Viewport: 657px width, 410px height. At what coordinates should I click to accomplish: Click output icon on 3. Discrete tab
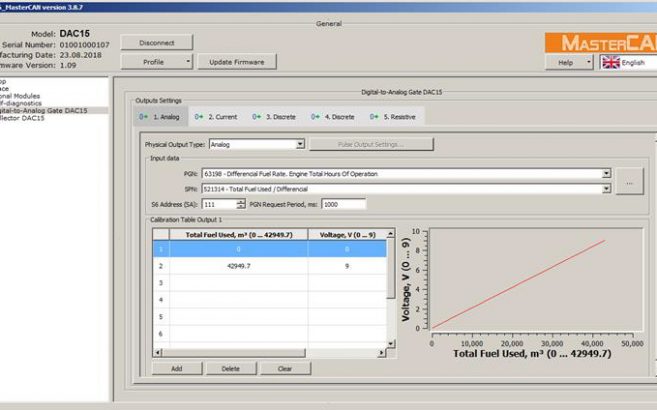pyautogui.click(x=257, y=117)
